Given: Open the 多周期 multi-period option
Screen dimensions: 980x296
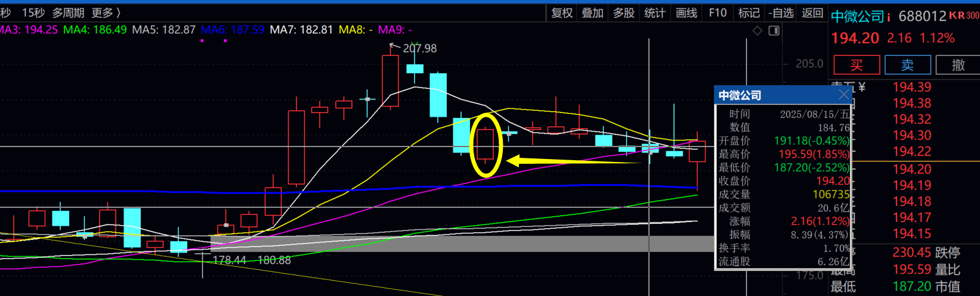Looking at the screenshot, I should click(x=68, y=13).
